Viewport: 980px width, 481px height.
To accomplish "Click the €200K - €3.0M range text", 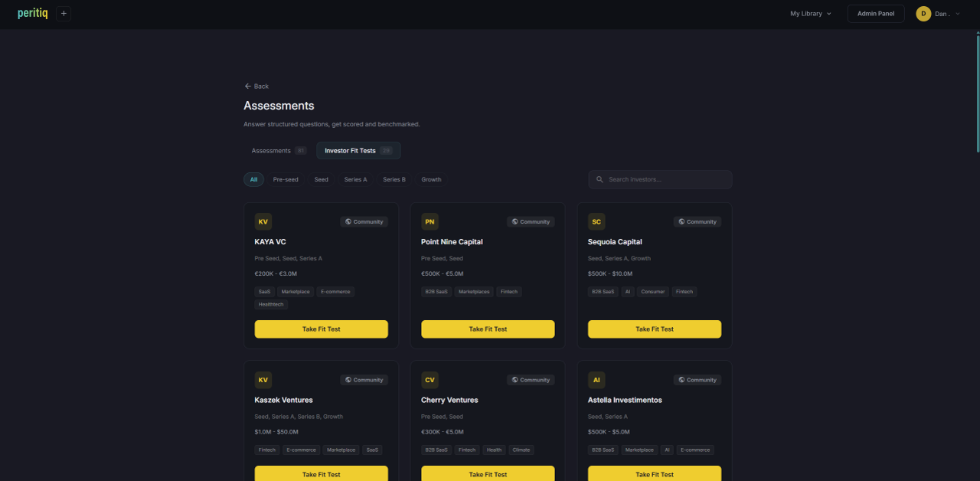I will click(276, 273).
